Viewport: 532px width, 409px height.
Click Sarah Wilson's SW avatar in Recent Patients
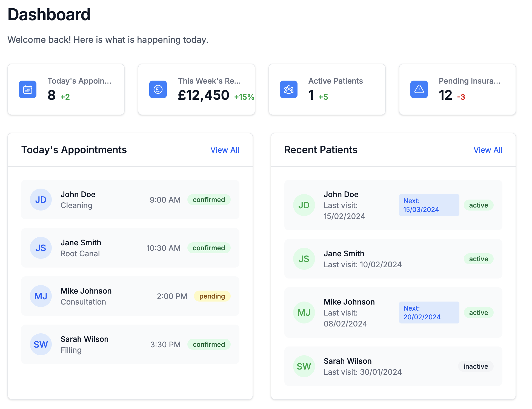tap(304, 366)
